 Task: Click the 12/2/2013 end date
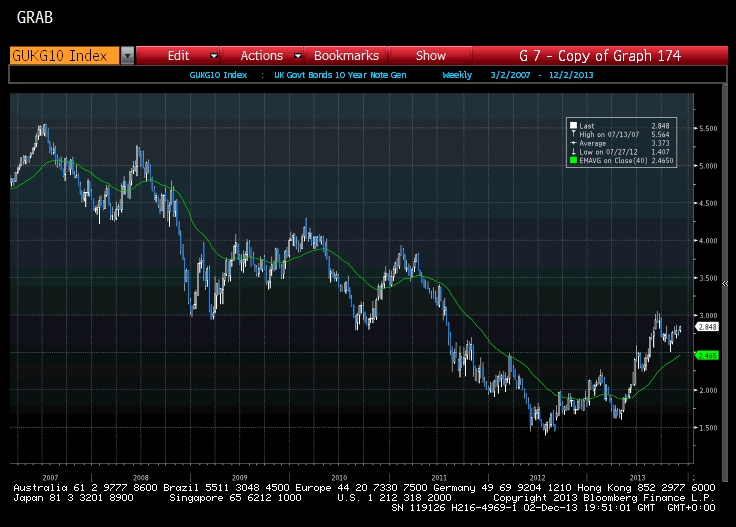[566, 75]
